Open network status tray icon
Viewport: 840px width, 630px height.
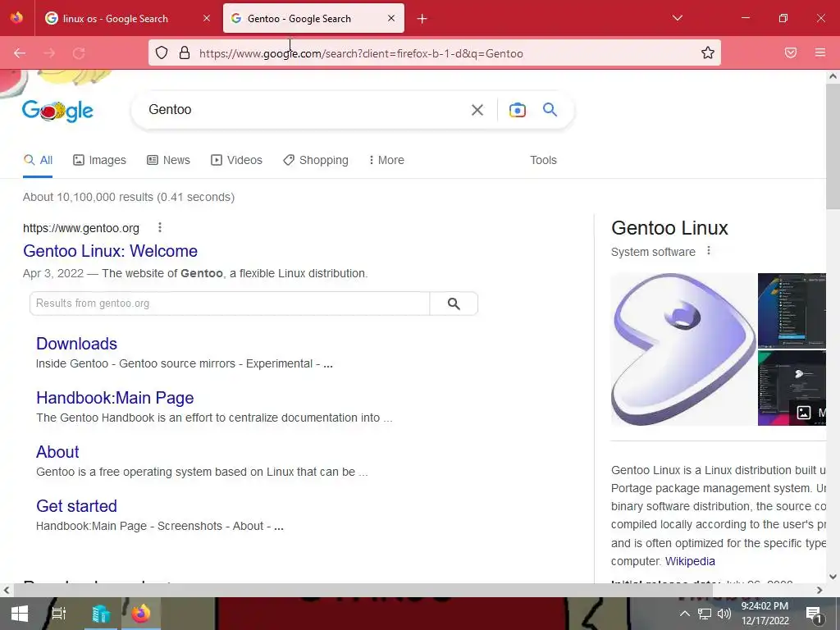coord(705,614)
